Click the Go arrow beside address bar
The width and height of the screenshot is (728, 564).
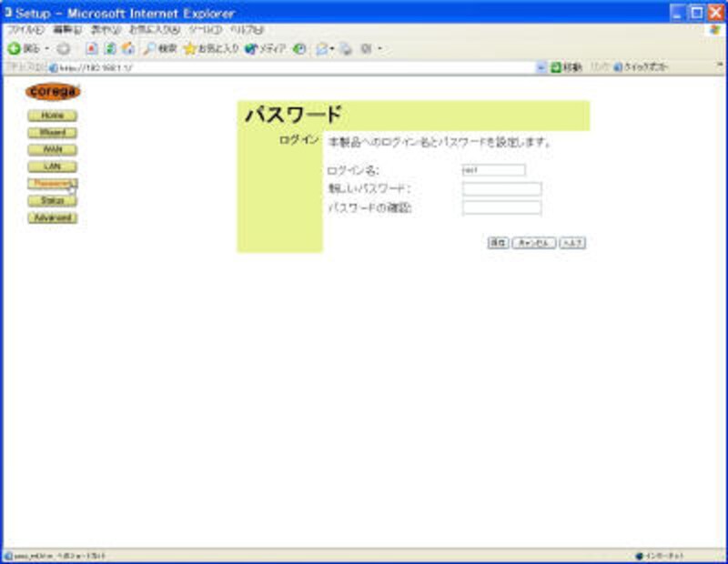pos(557,67)
